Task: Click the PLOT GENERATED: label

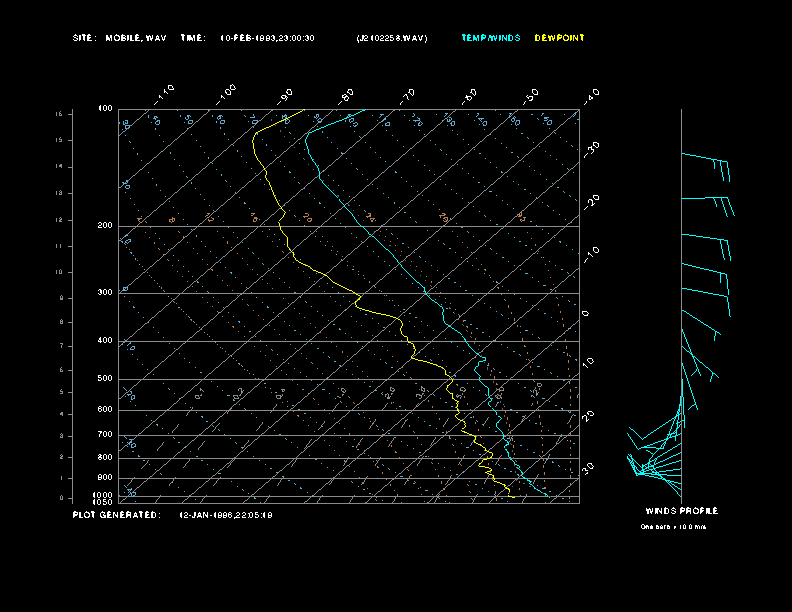Action: 117,515
